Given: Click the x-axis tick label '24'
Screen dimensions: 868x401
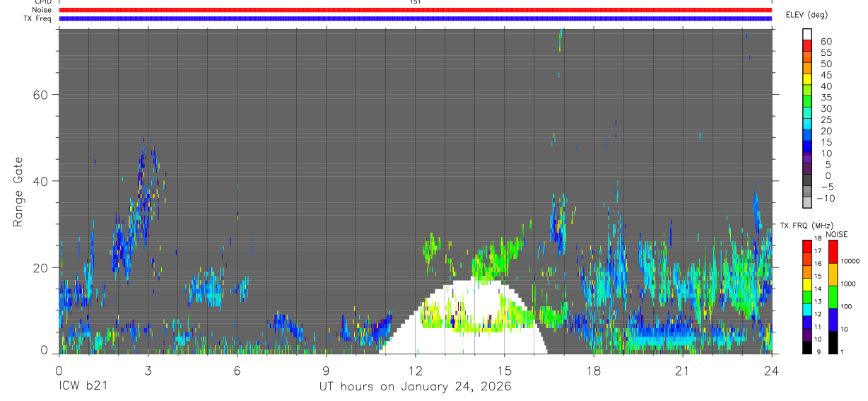Looking at the screenshot, I should (x=771, y=369).
